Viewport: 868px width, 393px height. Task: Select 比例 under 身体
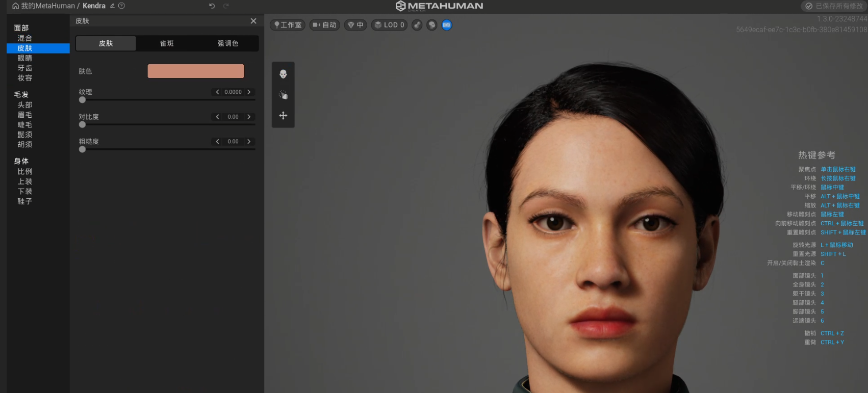25,172
